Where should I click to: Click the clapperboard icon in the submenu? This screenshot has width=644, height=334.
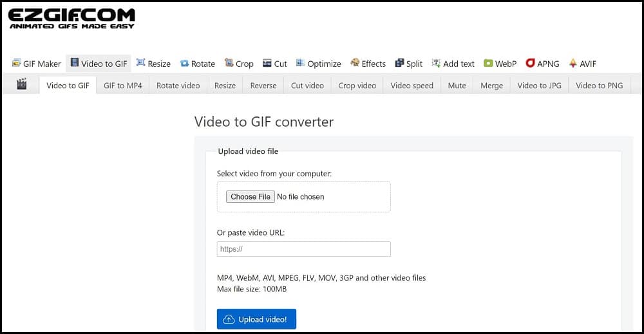point(21,84)
